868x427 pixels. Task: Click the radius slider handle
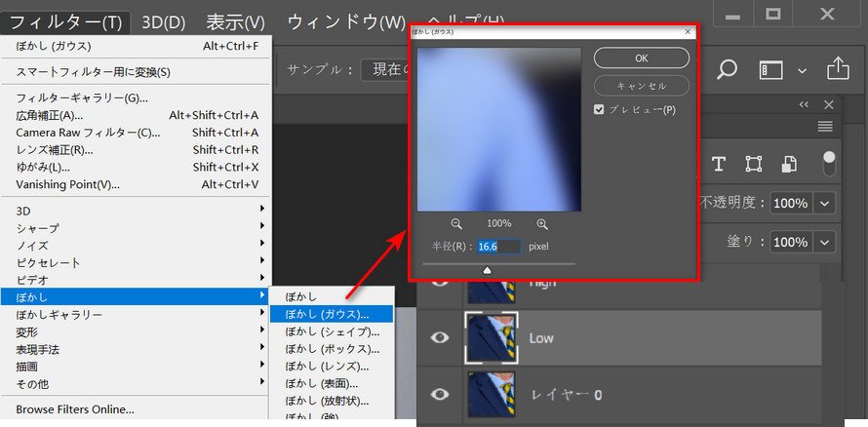tap(487, 270)
